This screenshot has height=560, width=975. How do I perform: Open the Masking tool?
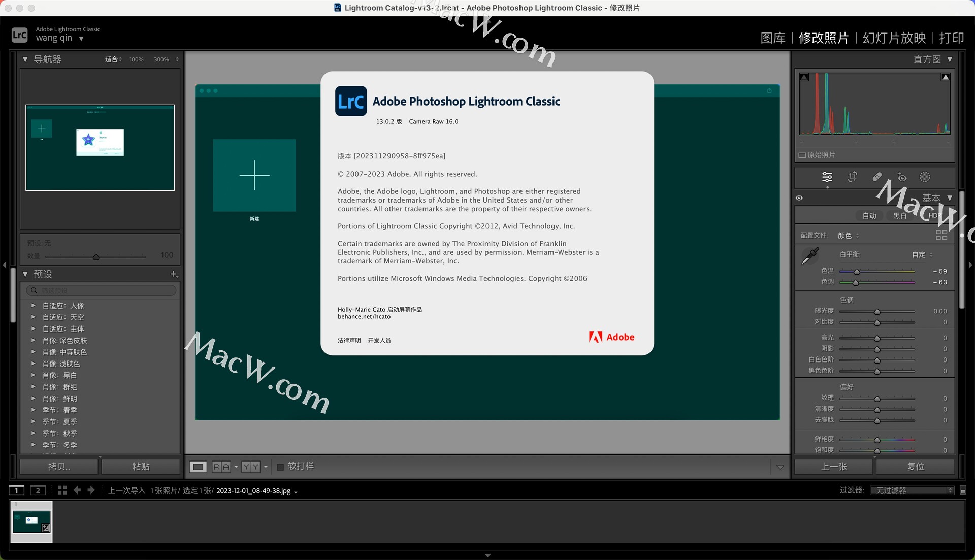pos(924,177)
